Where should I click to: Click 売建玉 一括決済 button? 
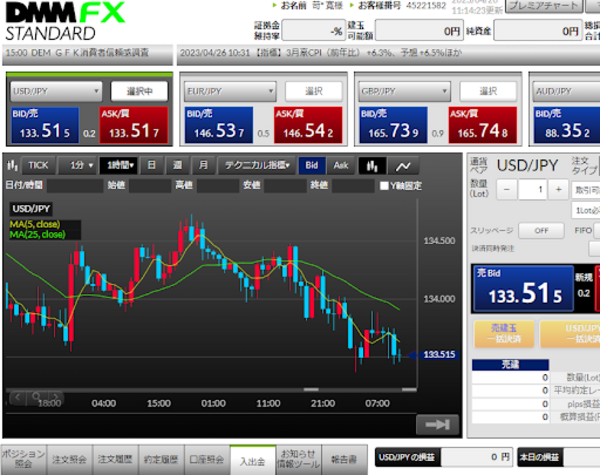click(x=504, y=333)
